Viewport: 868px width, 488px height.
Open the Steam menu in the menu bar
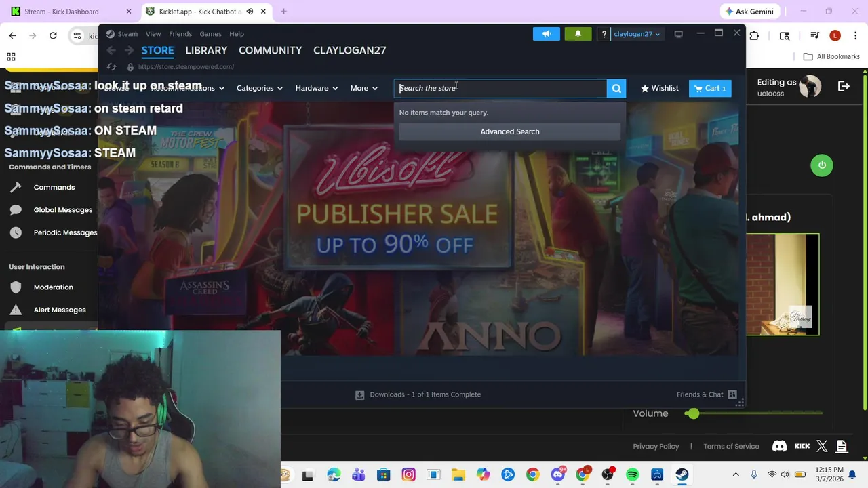[127, 34]
